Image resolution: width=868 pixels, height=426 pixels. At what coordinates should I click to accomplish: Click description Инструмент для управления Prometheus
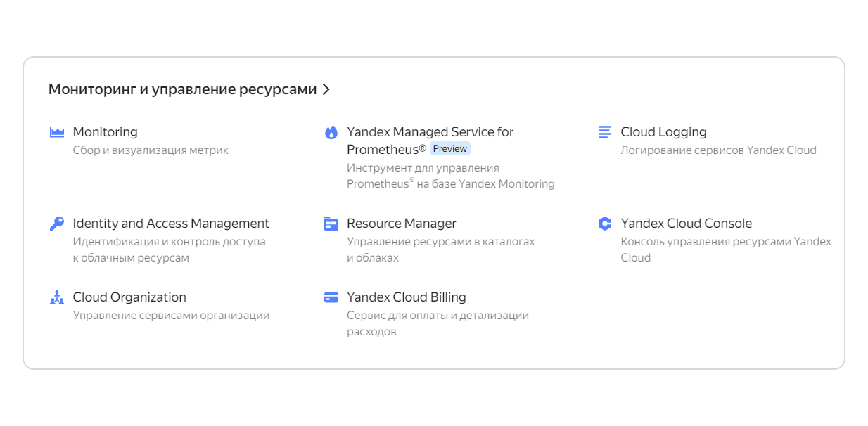(451, 176)
